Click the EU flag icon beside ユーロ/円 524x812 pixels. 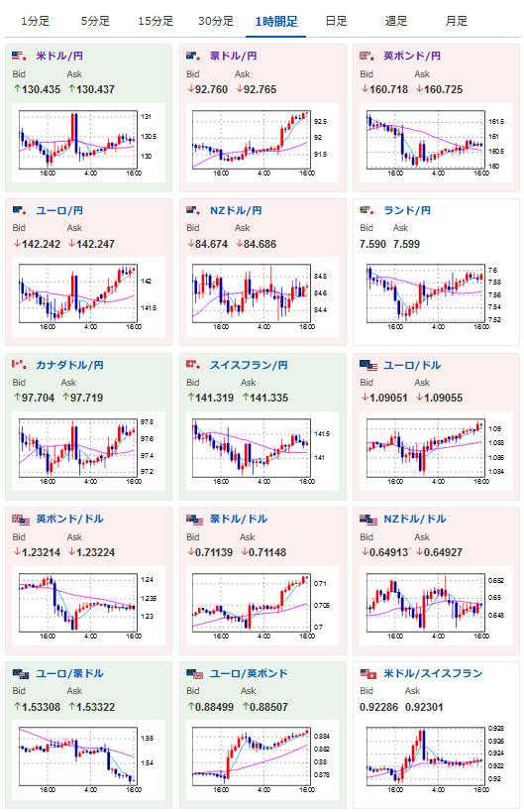19,210
